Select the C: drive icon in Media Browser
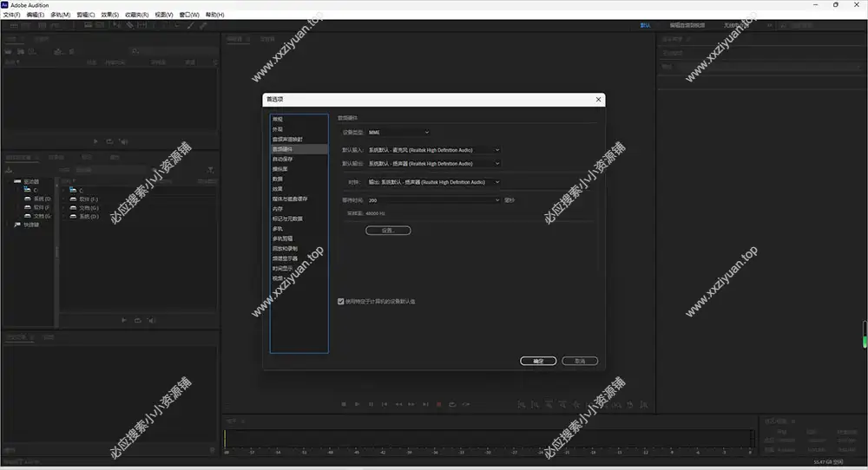The image size is (868, 470). (28, 190)
